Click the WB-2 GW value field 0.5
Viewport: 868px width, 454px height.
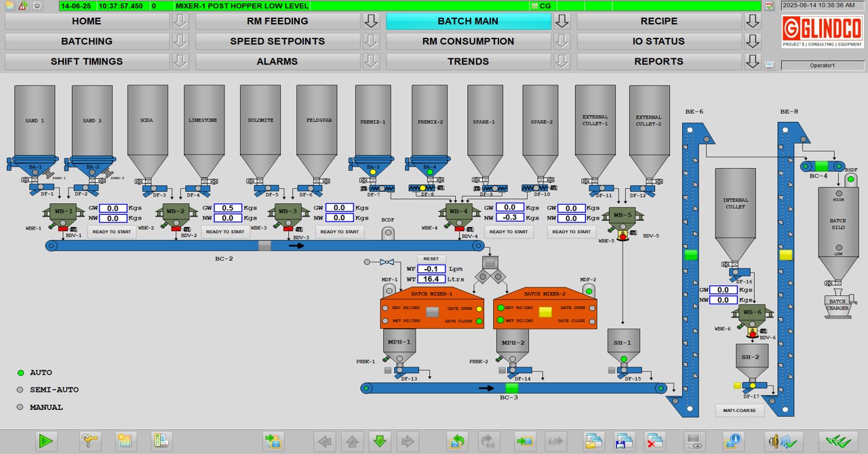228,208
